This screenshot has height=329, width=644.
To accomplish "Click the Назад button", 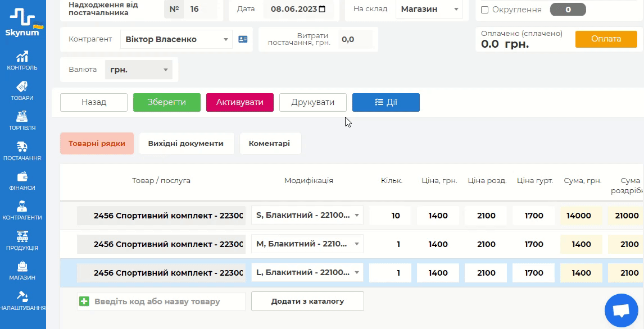I will [x=94, y=103].
